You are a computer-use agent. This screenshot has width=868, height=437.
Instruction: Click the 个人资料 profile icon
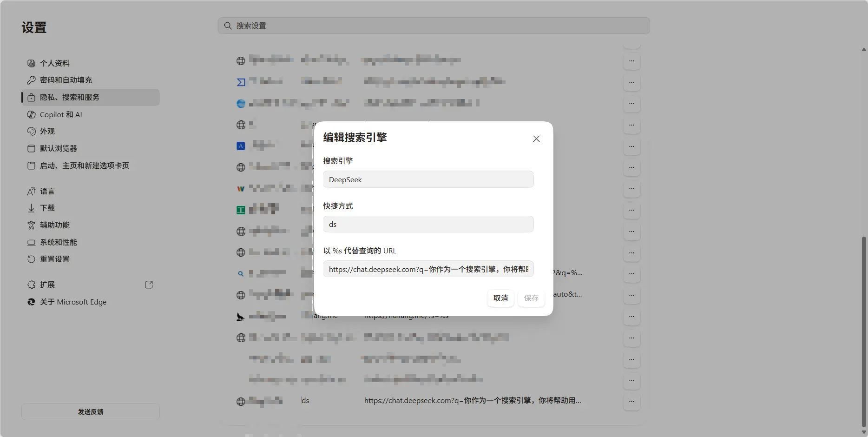(31, 63)
